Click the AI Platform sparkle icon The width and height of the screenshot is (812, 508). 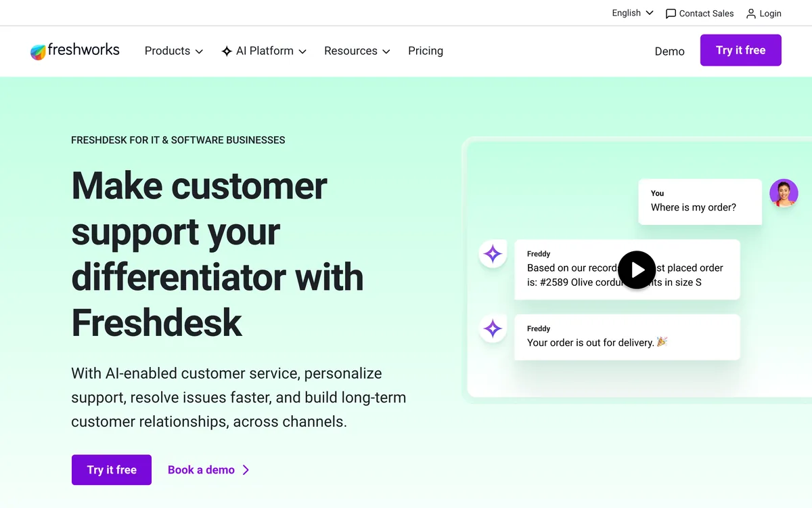click(227, 51)
